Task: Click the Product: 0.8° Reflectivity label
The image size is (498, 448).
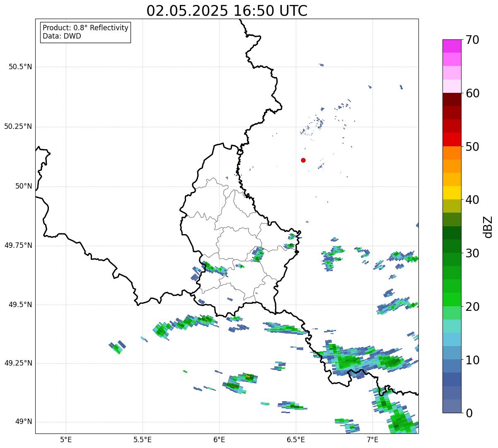Action: 85,28
